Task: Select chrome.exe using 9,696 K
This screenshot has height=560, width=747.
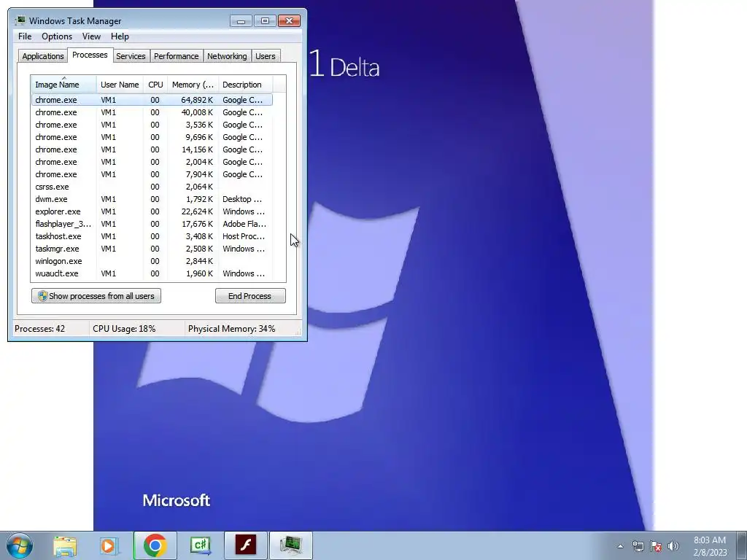Action: coord(152,137)
